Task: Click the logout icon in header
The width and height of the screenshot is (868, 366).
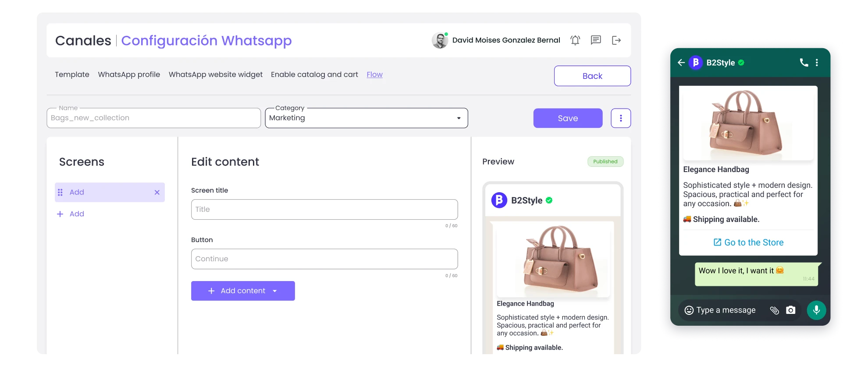Action: point(616,40)
